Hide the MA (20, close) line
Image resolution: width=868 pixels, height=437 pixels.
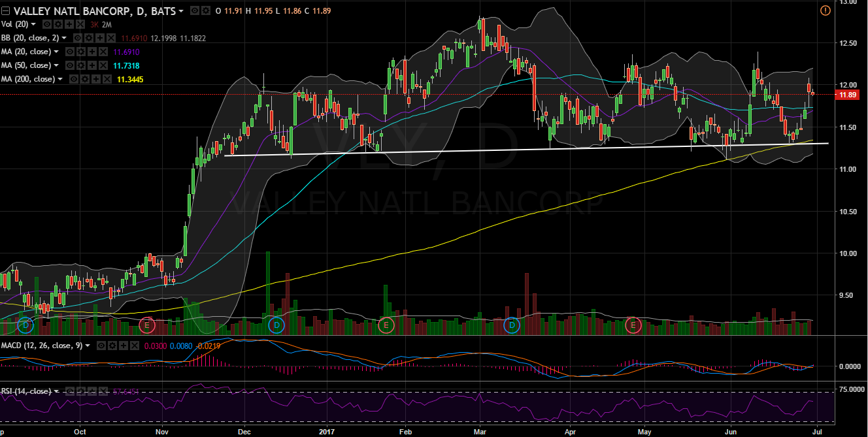[71, 52]
